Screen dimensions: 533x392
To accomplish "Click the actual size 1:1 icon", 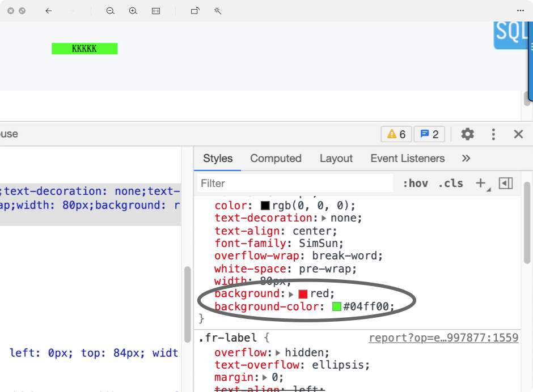I will 156,11.
